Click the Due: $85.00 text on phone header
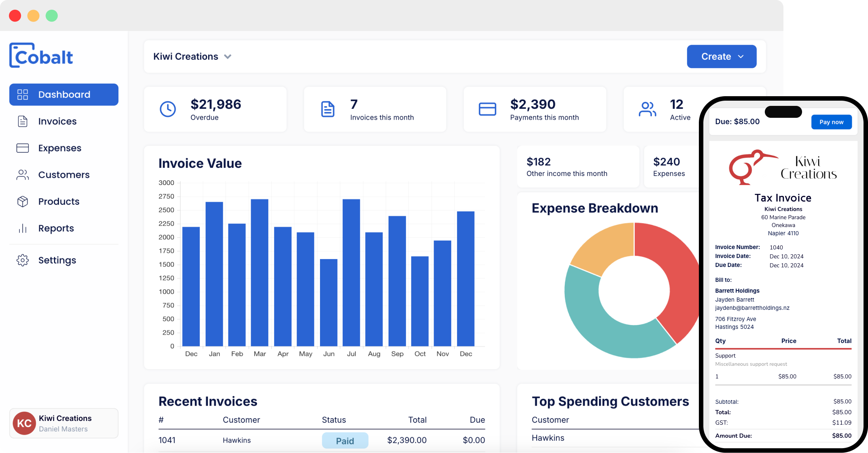 737,122
